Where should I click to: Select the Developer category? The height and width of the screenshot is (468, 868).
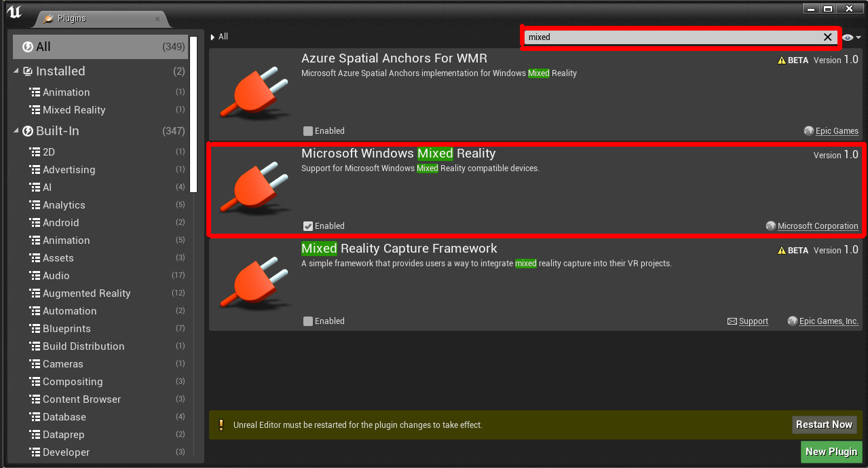(x=100, y=452)
